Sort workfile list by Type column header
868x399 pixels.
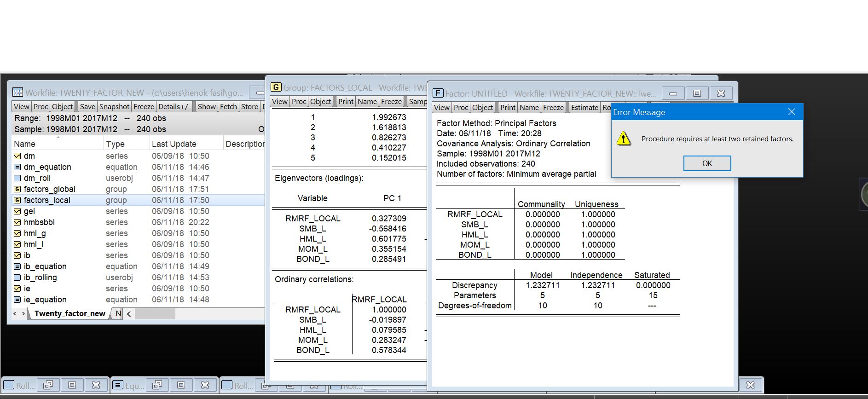coord(127,144)
